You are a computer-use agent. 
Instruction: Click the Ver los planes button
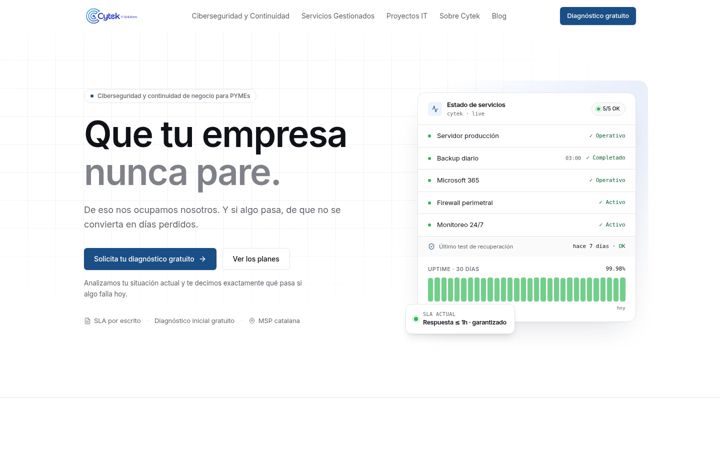point(256,259)
